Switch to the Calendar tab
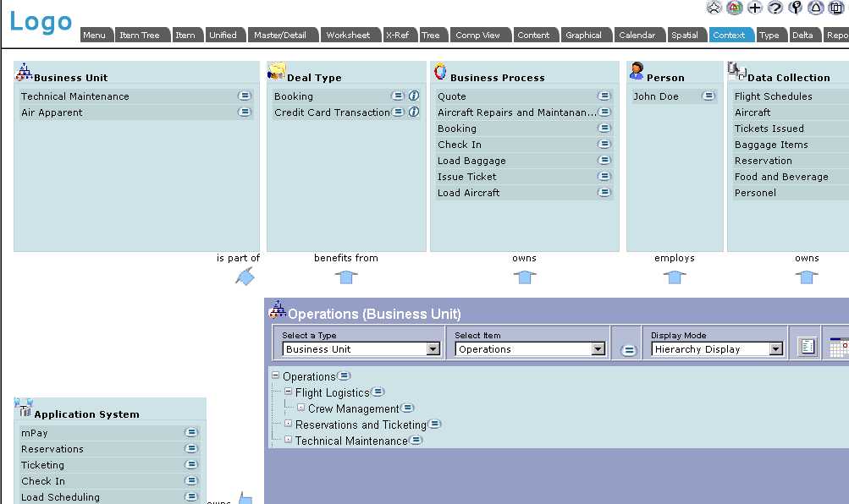The height and width of the screenshot is (504, 849). [637, 36]
